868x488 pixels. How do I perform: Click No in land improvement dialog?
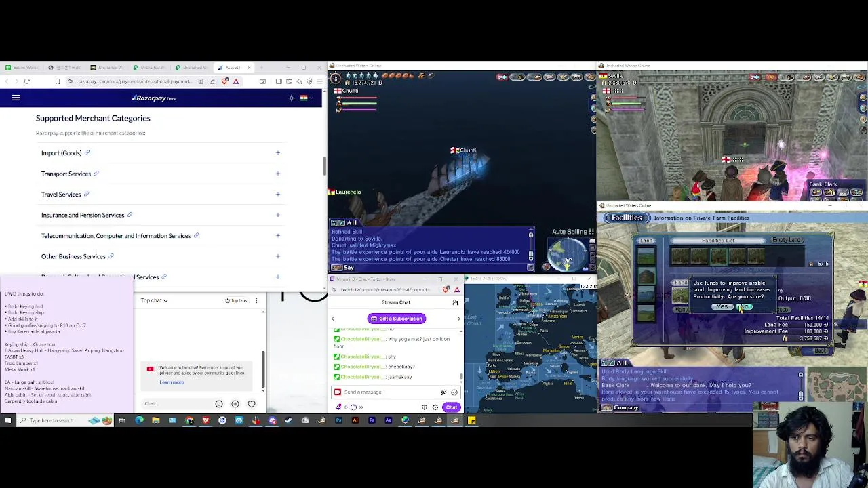pyautogui.click(x=745, y=308)
